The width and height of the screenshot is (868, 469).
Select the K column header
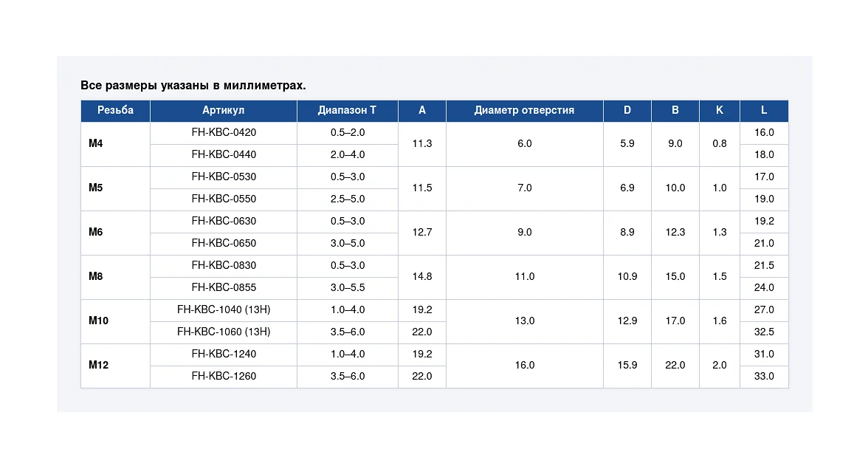(719, 110)
